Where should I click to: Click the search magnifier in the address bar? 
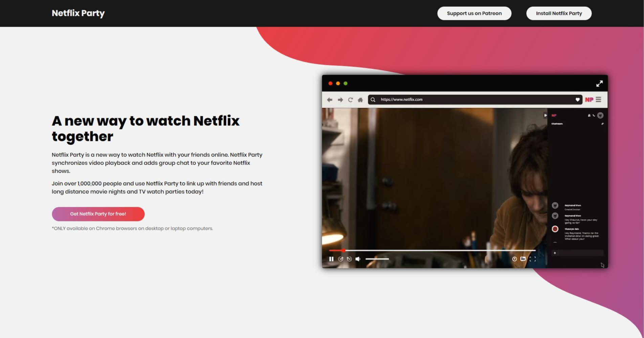click(373, 100)
